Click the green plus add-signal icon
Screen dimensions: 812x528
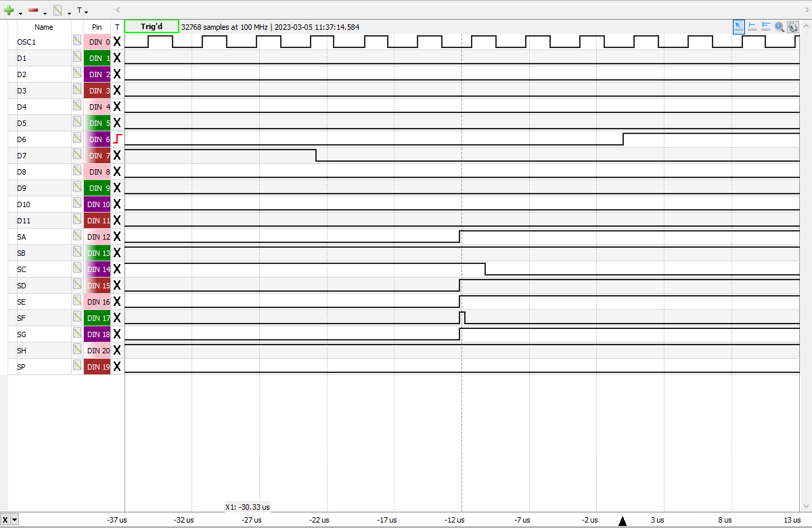point(9,10)
